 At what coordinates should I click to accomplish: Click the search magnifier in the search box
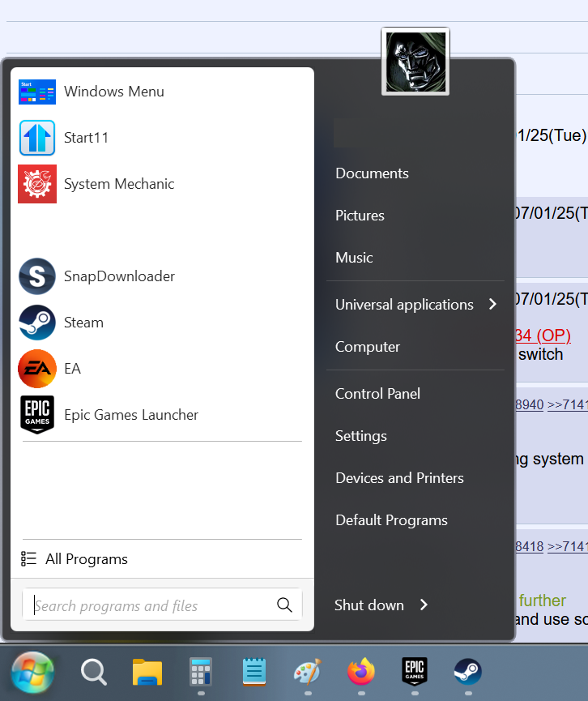284,605
